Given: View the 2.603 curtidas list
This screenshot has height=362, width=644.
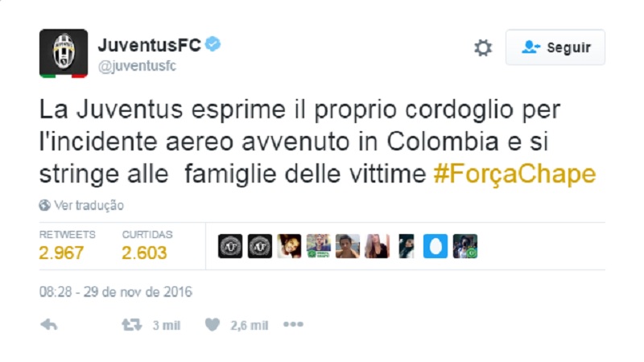Looking at the screenshot, I should tap(147, 245).
